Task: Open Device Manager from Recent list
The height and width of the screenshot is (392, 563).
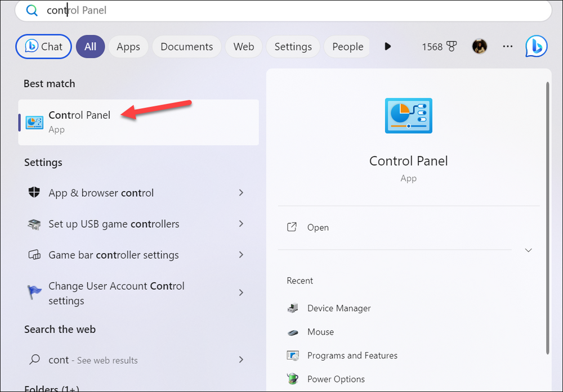Action: 409,308
